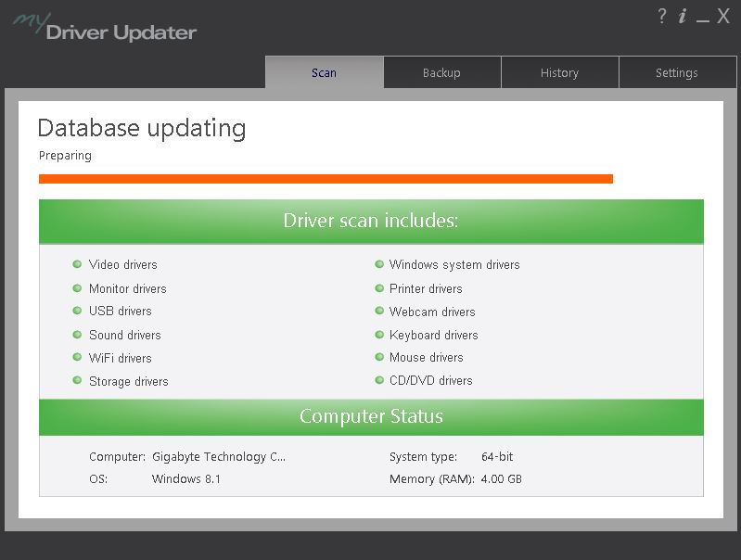
Task: Select the 'Monitor drivers' text
Action: pyautogui.click(x=128, y=288)
